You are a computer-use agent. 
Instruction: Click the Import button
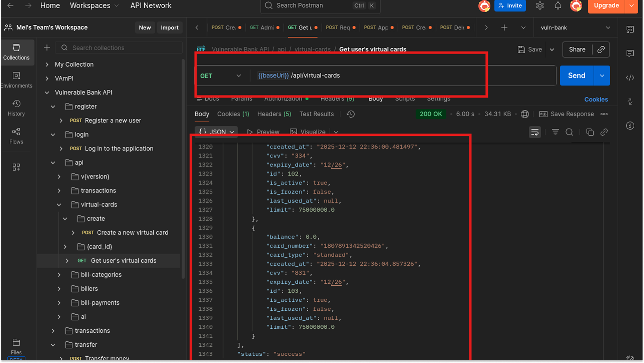[169, 28]
